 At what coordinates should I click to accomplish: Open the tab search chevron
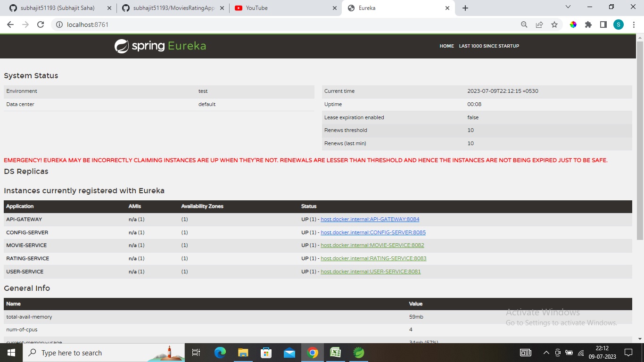pyautogui.click(x=568, y=7)
